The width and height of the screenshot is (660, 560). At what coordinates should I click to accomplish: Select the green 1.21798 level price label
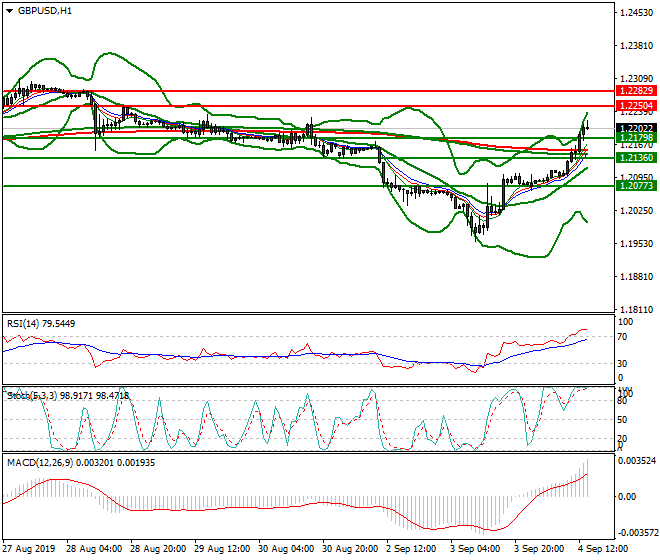[x=636, y=138]
